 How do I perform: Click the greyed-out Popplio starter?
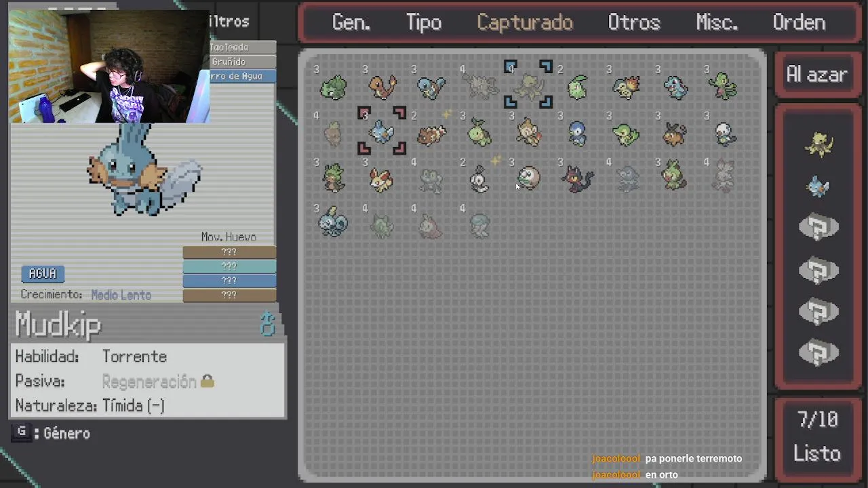(x=627, y=180)
